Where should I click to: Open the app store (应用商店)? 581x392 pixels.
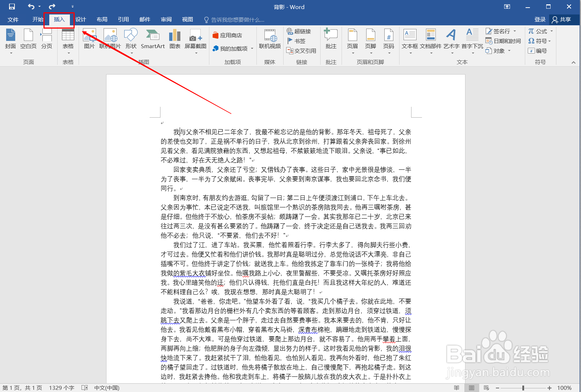(x=227, y=35)
